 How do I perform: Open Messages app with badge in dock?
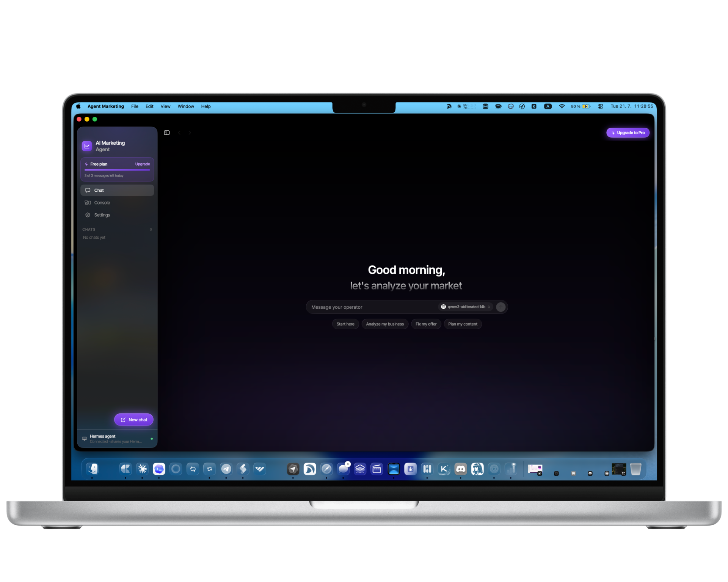pos(344,469)
